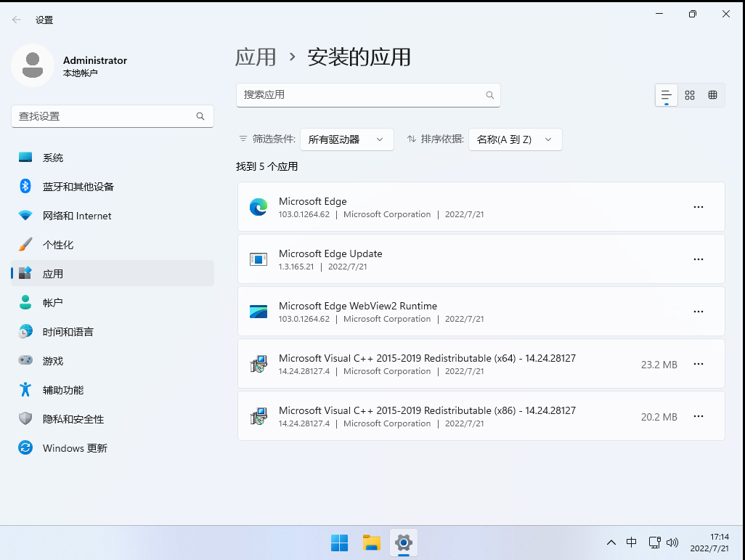Click the Microsoft Edge app icon
Screen dimensions: 745x560
[258, 207]
